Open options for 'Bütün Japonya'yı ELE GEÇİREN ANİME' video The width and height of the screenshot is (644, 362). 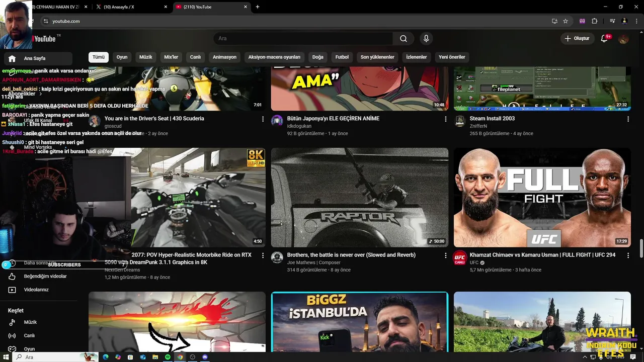click(x=445, y=119)
